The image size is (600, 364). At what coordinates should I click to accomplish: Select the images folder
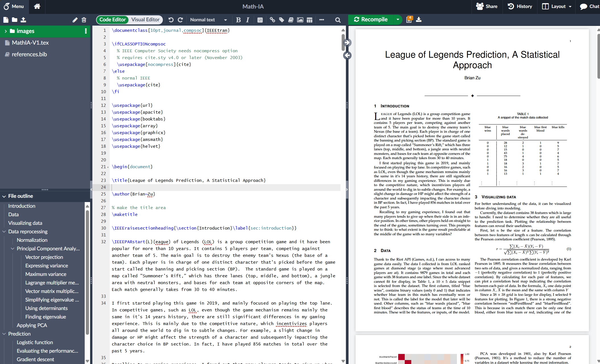point(25,31)
